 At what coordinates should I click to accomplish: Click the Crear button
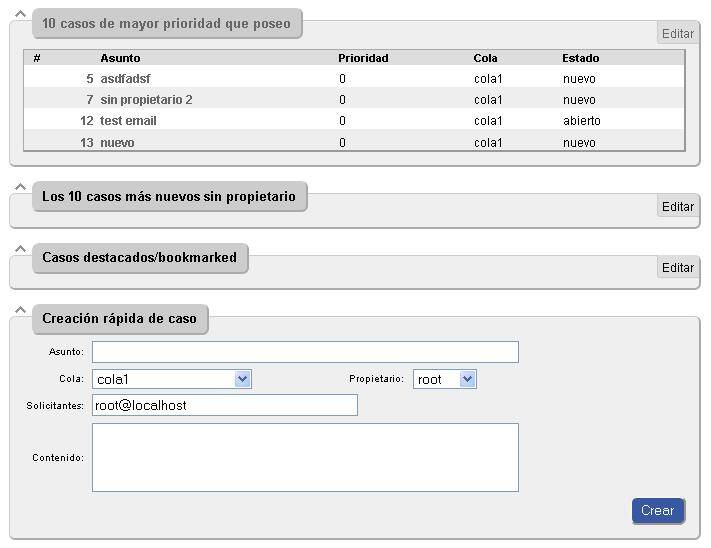coord(657,510)
